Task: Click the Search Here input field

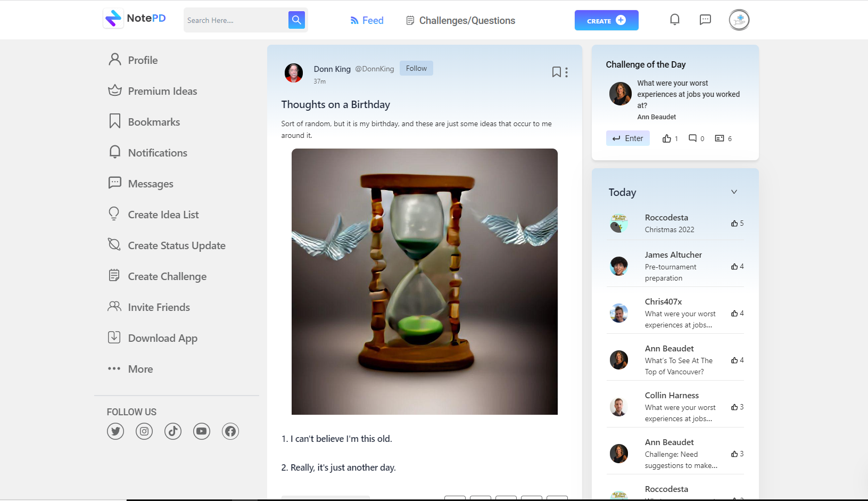Action: point(236,20)
